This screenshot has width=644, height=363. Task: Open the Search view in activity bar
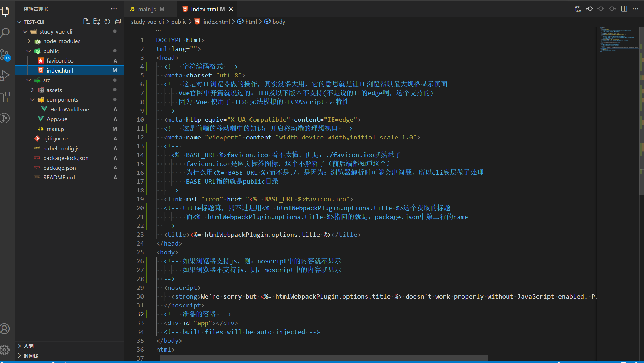click(x=4, y=33)
